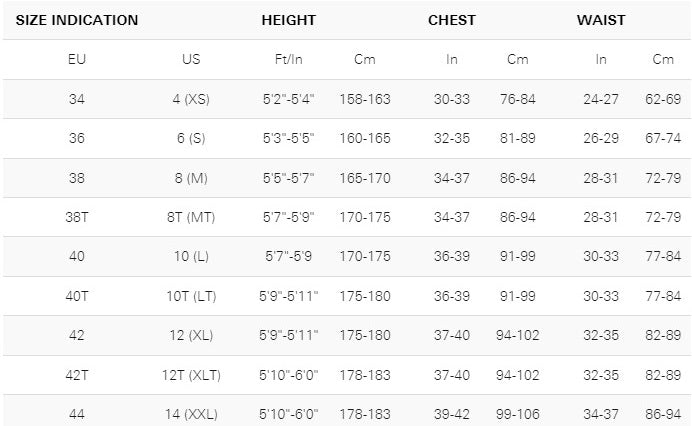Select the 10T (LT) size cell
The width and height of the screenshot is (692, 426).
click(x=191, y=296)
